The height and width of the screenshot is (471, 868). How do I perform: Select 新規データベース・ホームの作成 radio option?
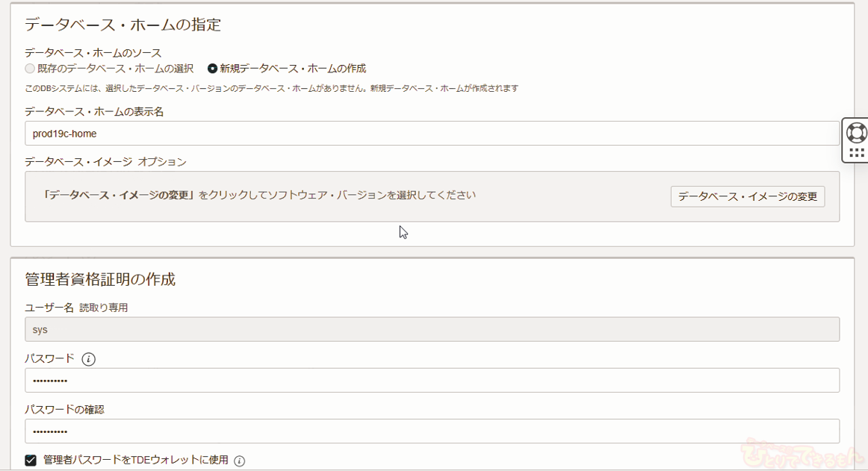pos(213,69)
